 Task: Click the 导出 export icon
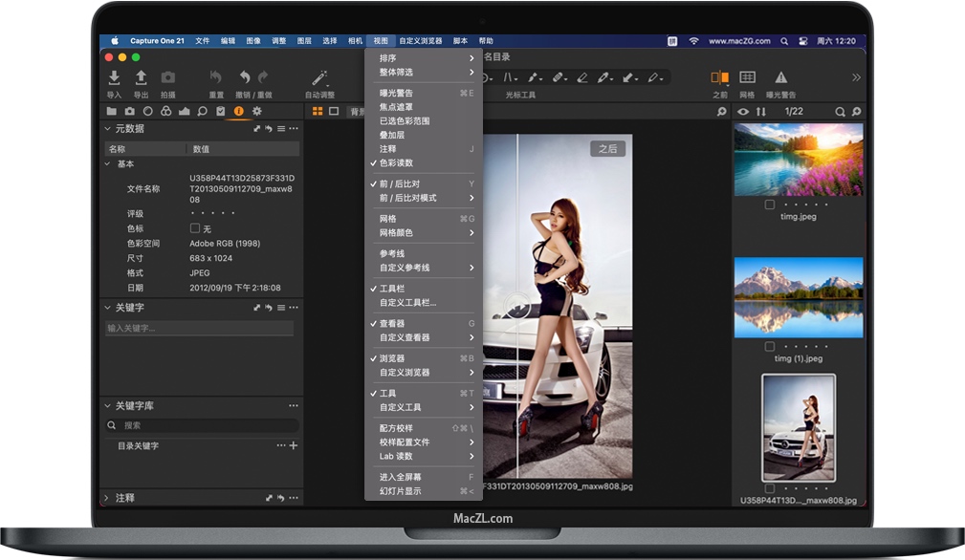click(x=141, y=78)
